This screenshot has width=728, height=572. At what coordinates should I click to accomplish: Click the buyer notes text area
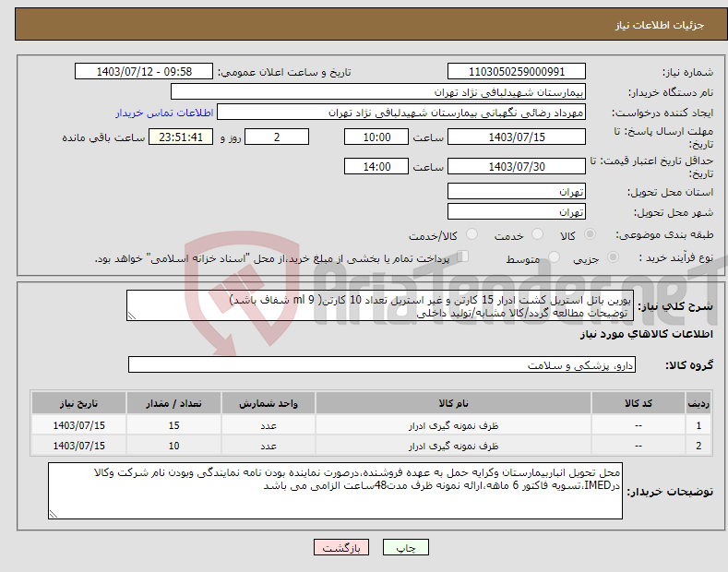[335, 491]
